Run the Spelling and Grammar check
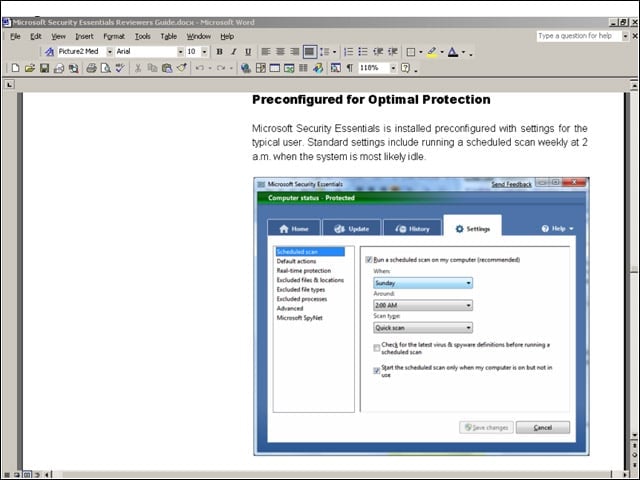This screenshot has width=640, height=480. pos(120,68)
